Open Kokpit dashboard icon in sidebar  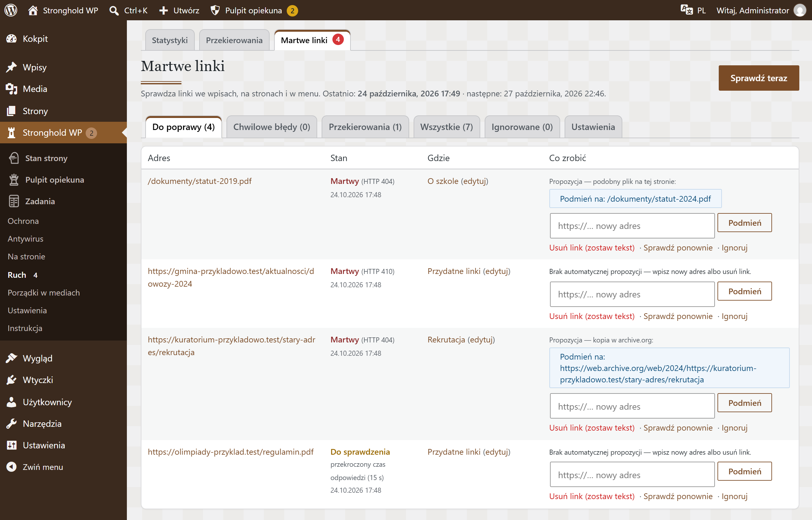11,39
